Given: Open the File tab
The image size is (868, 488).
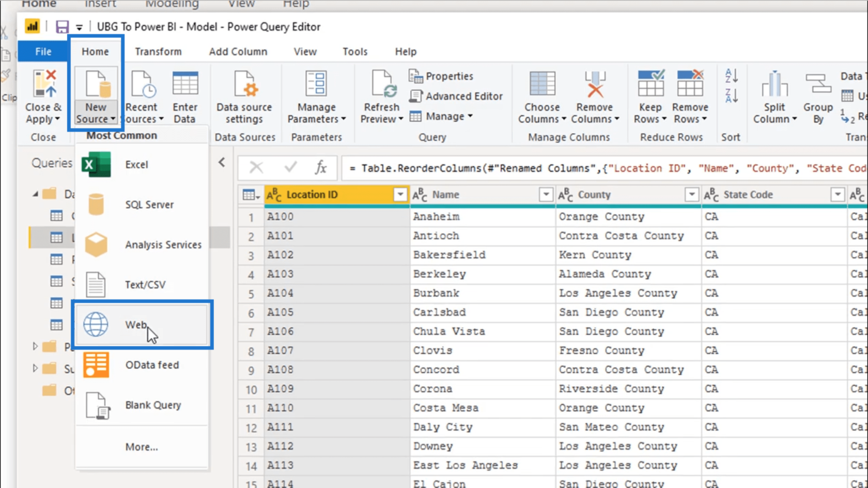Looking at the screenshot, I should click(x=43, y=52).
